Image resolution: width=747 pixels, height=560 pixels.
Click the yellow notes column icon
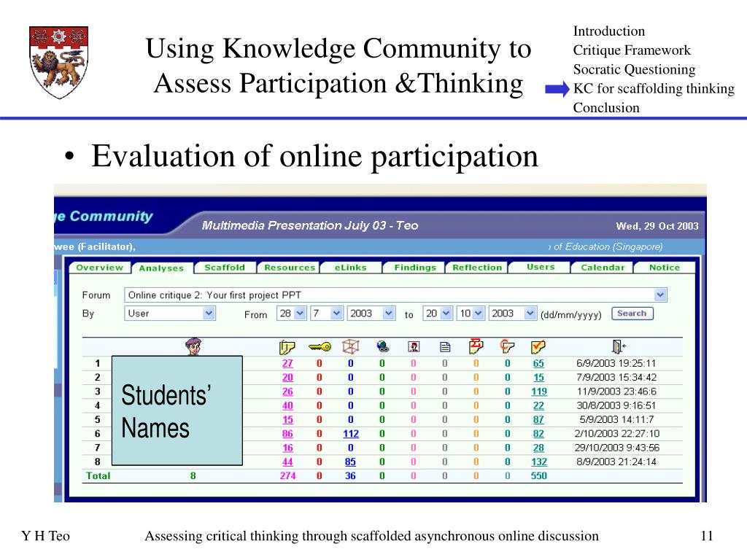coord(287,347)
